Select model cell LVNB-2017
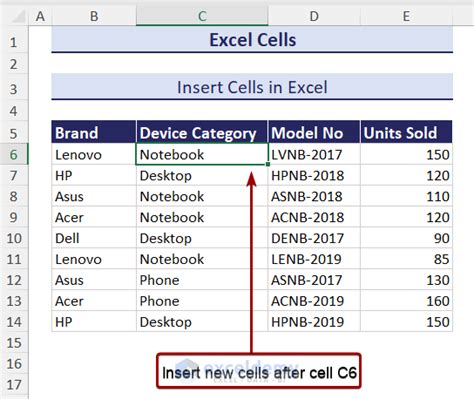The width and height of the screenshot is (474, 399). (314, 154)
